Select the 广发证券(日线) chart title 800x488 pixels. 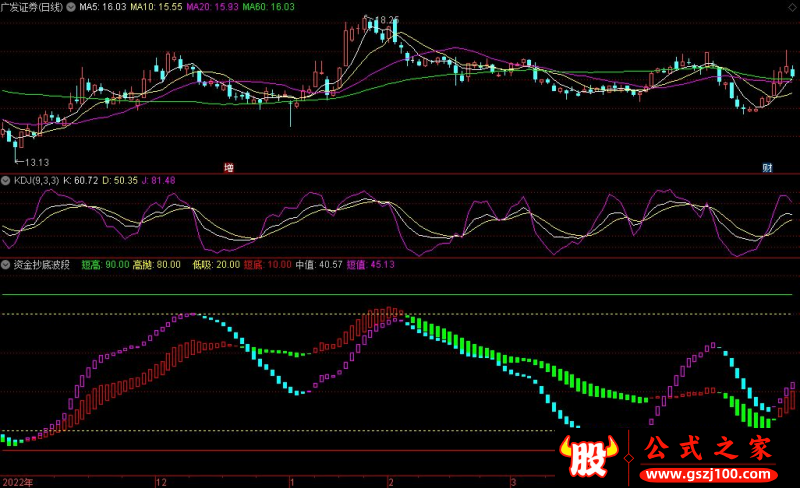(32, 7)
